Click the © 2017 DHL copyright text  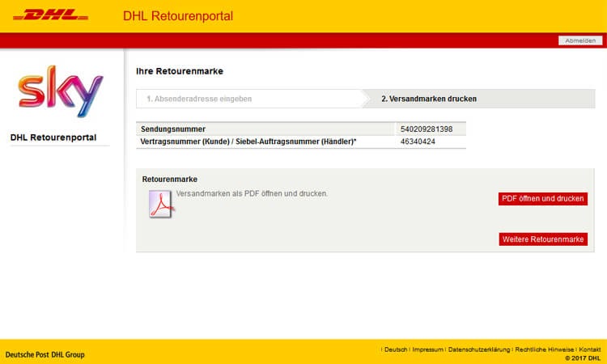click(x=583, y=358)
